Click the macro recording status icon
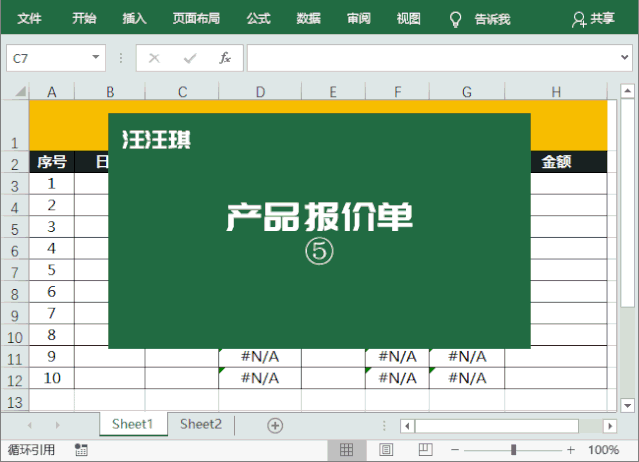This screenshot has width=639, height=462. (81, 450)
